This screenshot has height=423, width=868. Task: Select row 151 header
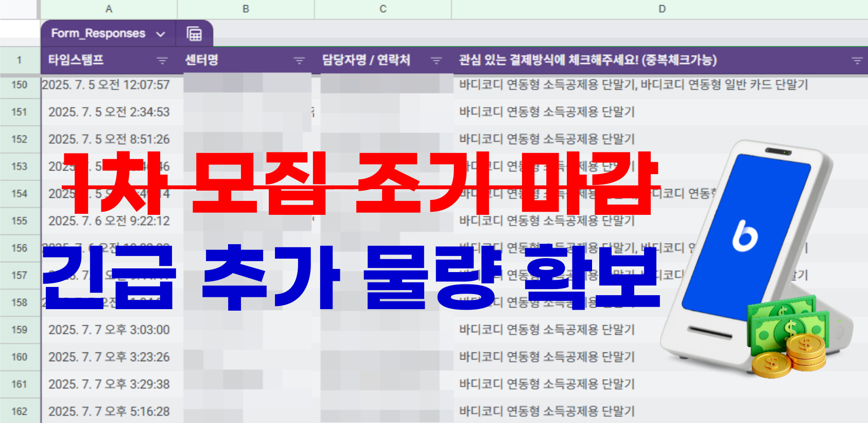click(20, 112)
